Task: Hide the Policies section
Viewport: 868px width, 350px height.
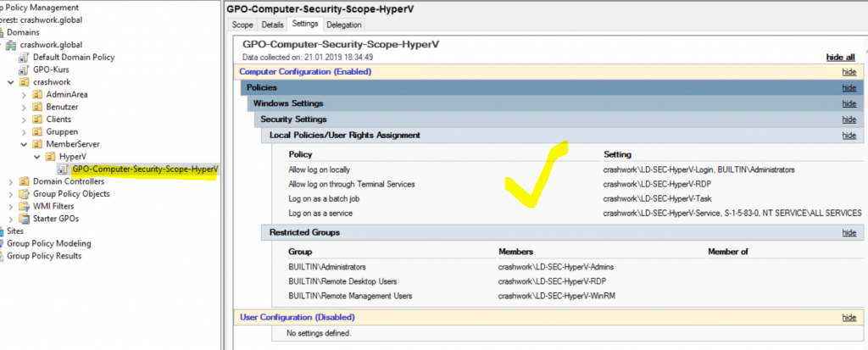Action: coord(849,87)
